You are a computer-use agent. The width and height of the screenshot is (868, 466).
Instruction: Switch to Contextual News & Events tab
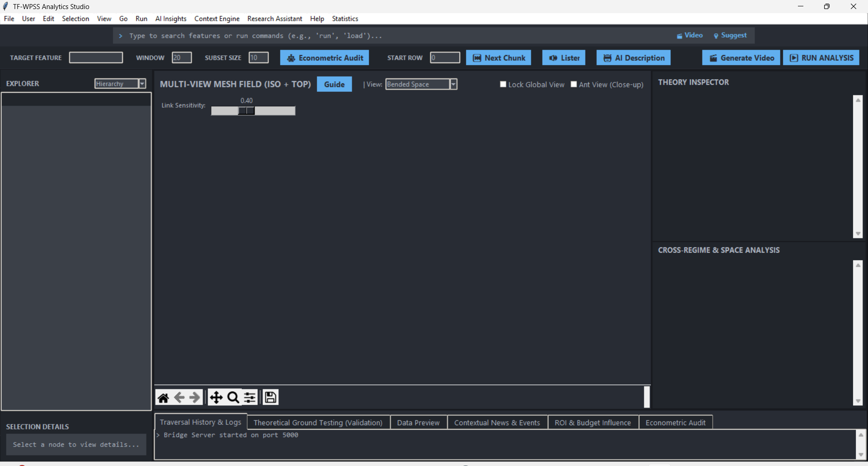[497, 423]
